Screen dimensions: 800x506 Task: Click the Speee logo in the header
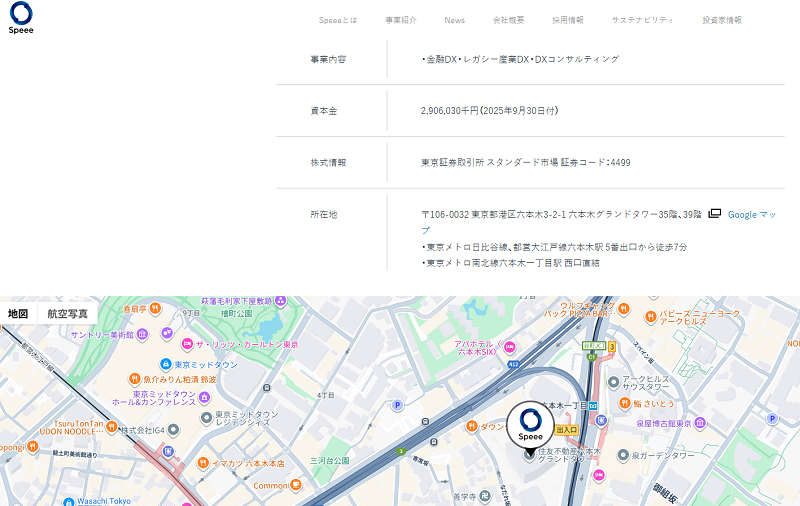21,18
